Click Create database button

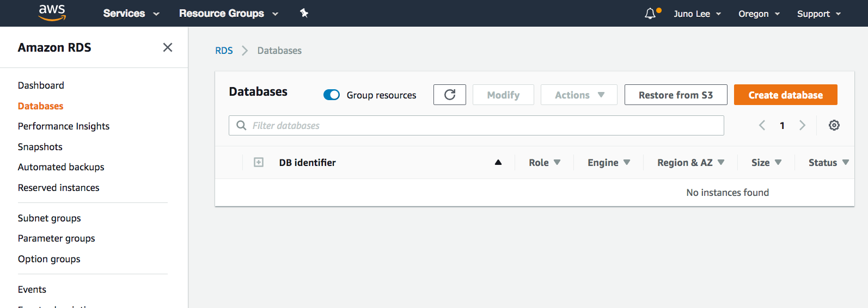pyautogui.click(x=786, y=95)
